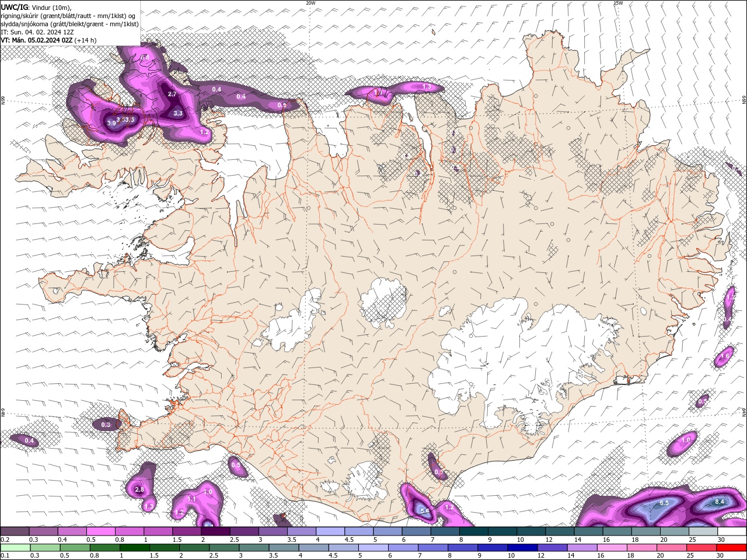Click the 3.9 precipitation value in the Westfjords

coord(111,123)
